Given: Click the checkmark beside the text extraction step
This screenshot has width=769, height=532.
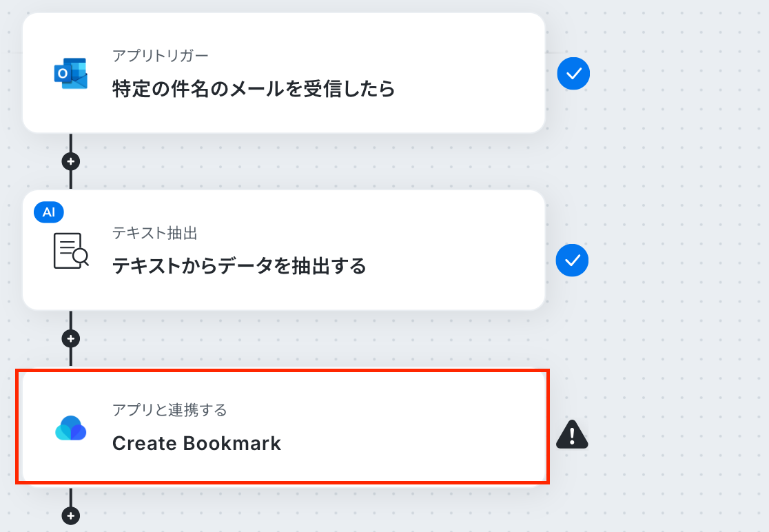Looking at the screenshot, I should pyautogui.click(x=572, y=260).
